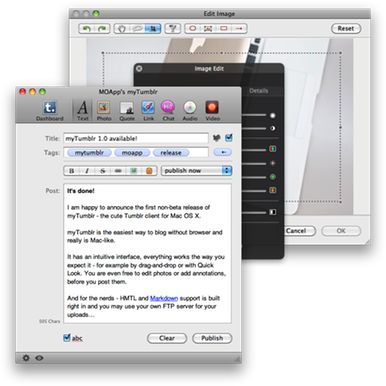Toggle bold formatting in post editor
Screen dimensions: 386x386
71,171
